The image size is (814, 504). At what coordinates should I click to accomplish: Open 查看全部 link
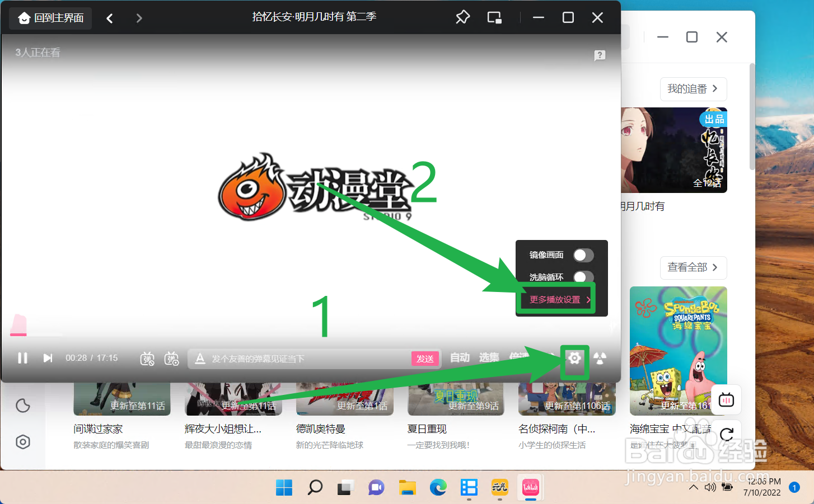[693, 267]
